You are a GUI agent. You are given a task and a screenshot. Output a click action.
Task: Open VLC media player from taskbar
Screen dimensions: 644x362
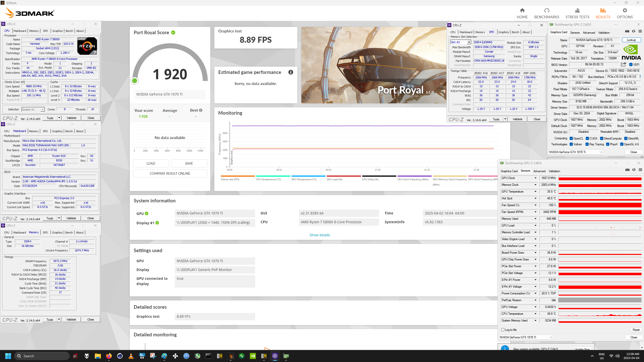pos(131,356)
